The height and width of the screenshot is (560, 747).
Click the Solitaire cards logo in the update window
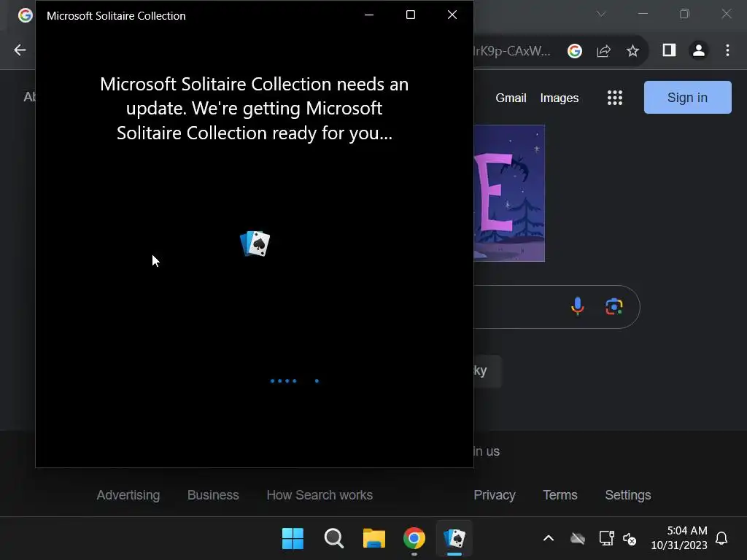[x=255, y=244]
